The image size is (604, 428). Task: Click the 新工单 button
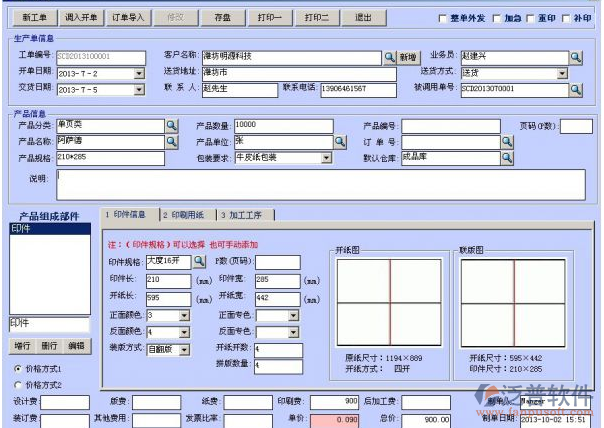pos(34,18)
